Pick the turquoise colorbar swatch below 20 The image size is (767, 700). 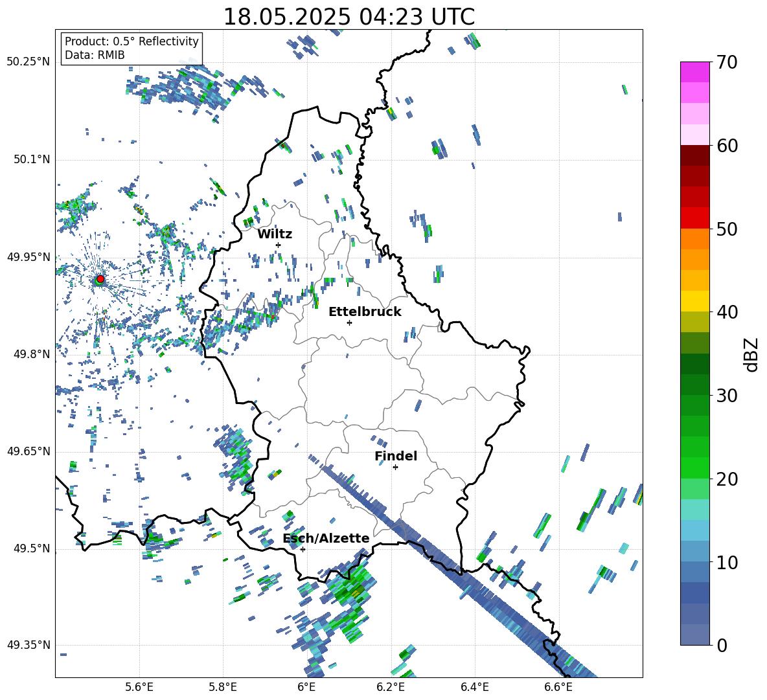click(694, 510)
